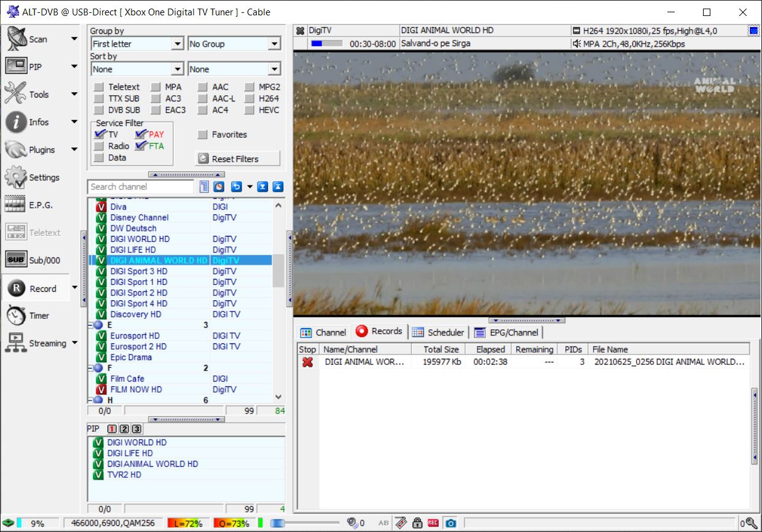Open the Settings gear
Viewport: 762px width, 532px height.
(16, 177)
